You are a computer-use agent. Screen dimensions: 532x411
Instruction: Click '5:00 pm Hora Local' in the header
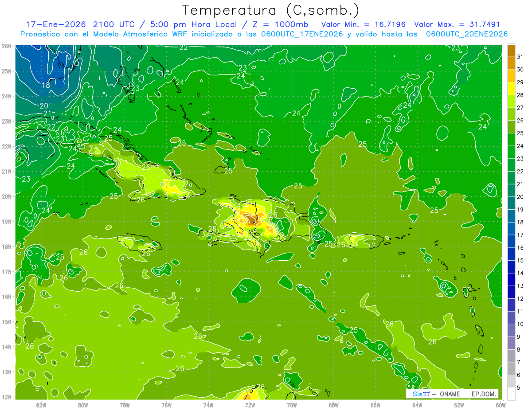click(194, 24)
